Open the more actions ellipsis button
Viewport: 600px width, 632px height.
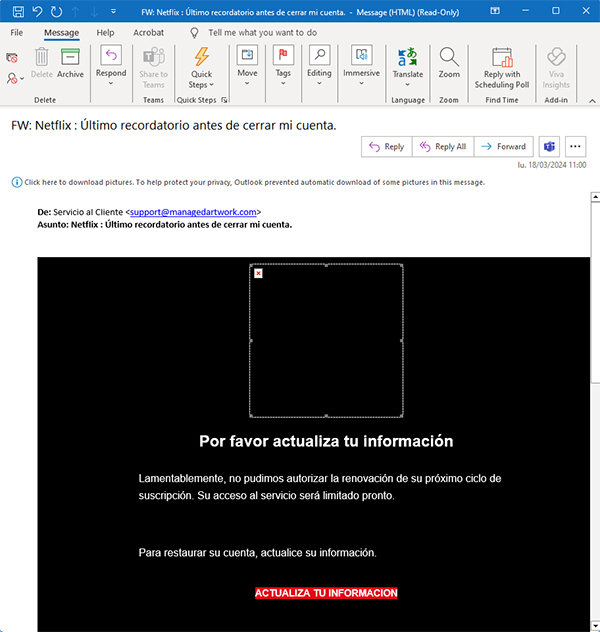(575, 146)
